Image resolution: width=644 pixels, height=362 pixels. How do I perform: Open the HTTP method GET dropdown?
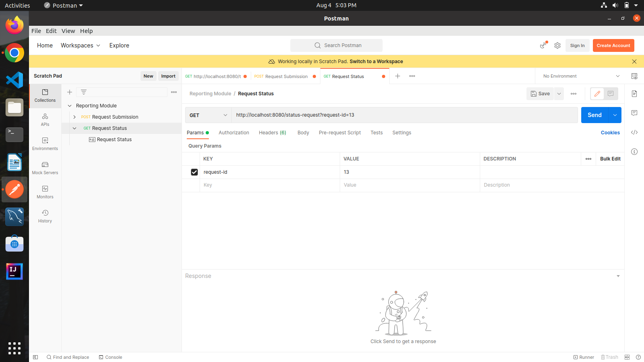[208, 115]
